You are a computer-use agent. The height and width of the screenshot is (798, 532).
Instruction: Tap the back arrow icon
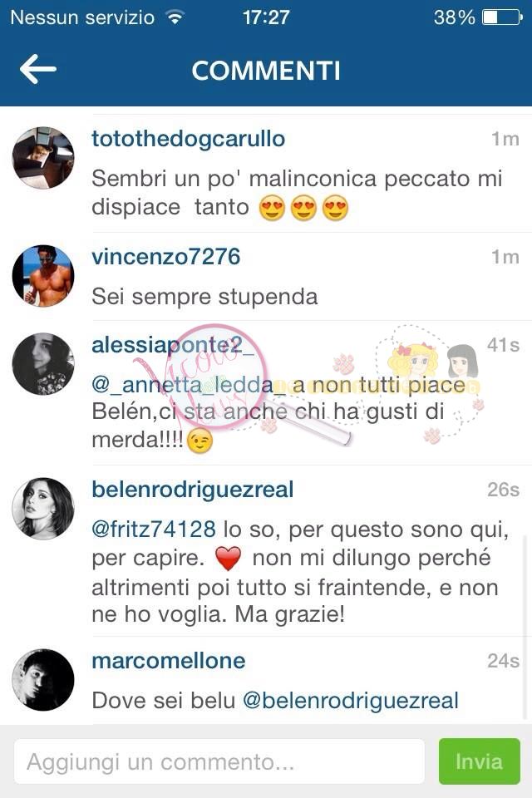point(37,69)
